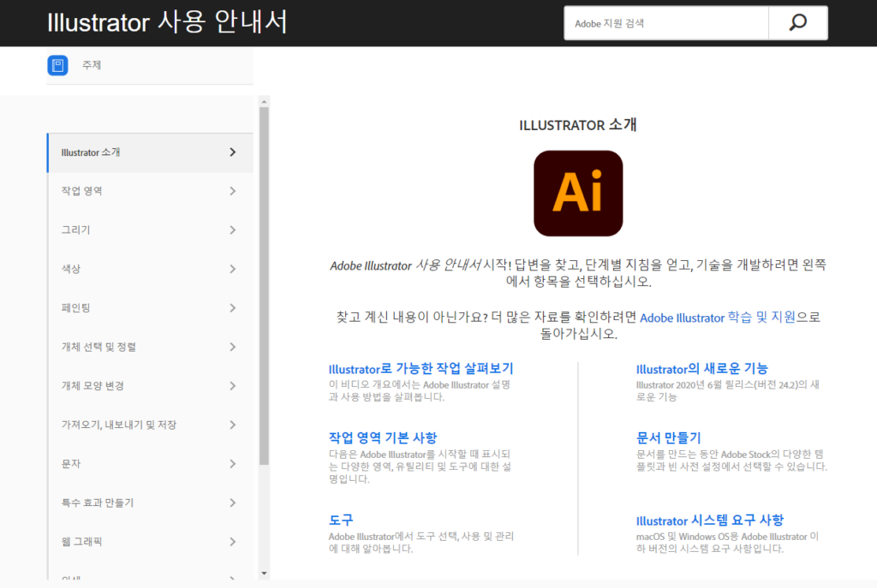
Task: Click the magnifying glass search icon
Action: 797,23
